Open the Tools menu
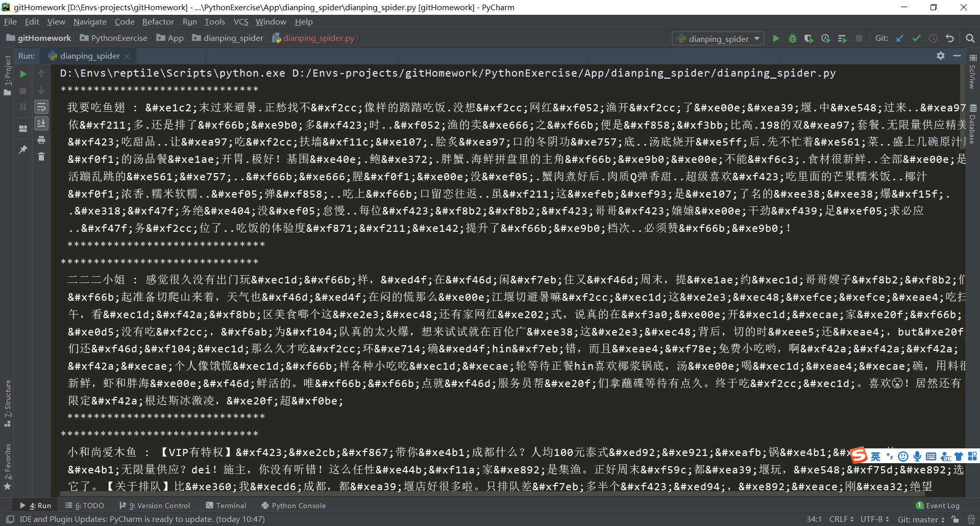 [214, 21]
